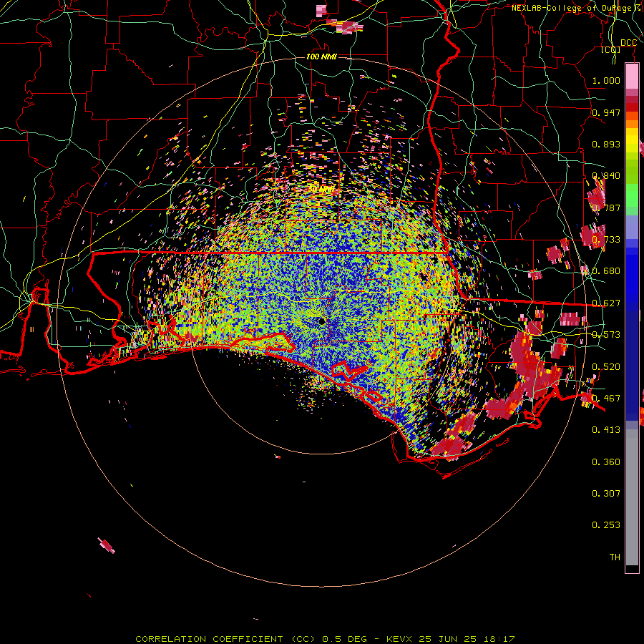Select the 0.787 legend value
644x644 pixels.
tap(606, 208)
